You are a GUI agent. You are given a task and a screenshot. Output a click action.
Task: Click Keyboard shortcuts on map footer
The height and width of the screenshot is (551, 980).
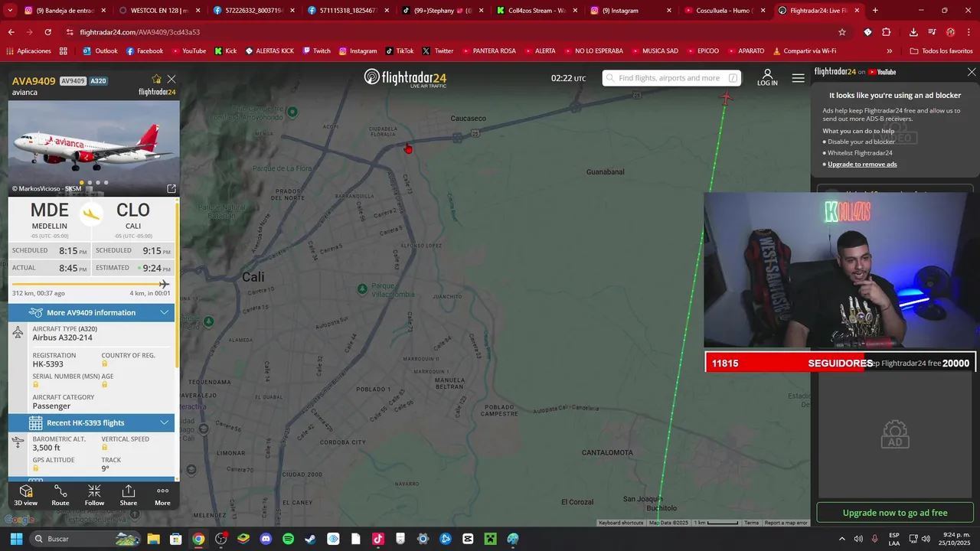click(x=621, y=523)
